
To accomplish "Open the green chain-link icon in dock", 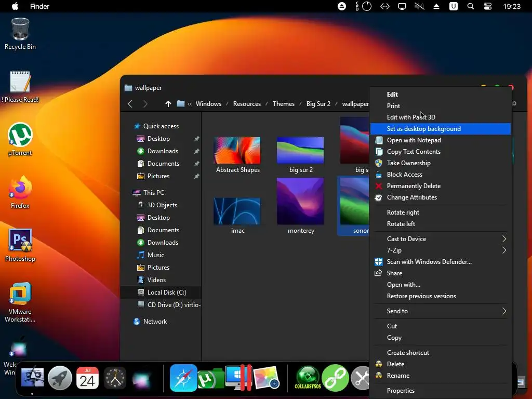I will [x=335, y=378].
